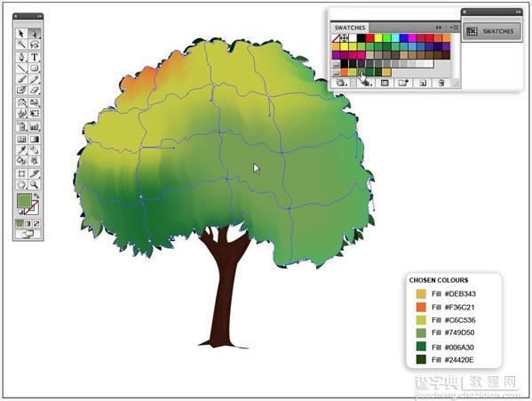This screenshot has height=401, width=532.
Task: Select the Gradient tool
Action: (35, 139)
